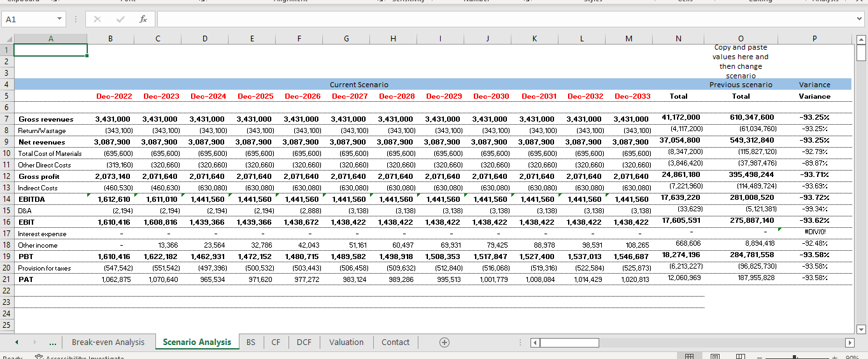The width and height of the screenshot is (868, 359).
Task: Select column P header
Action: pos(815,38)
